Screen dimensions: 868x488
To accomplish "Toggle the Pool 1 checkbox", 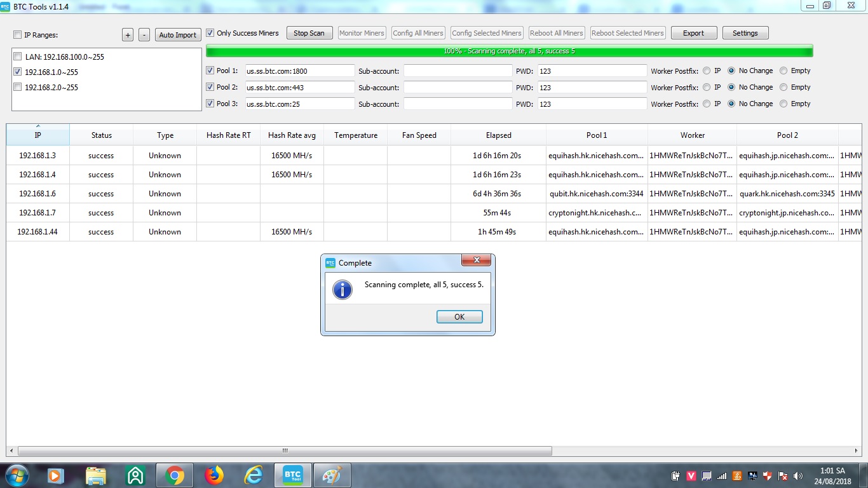I will 210,71.
